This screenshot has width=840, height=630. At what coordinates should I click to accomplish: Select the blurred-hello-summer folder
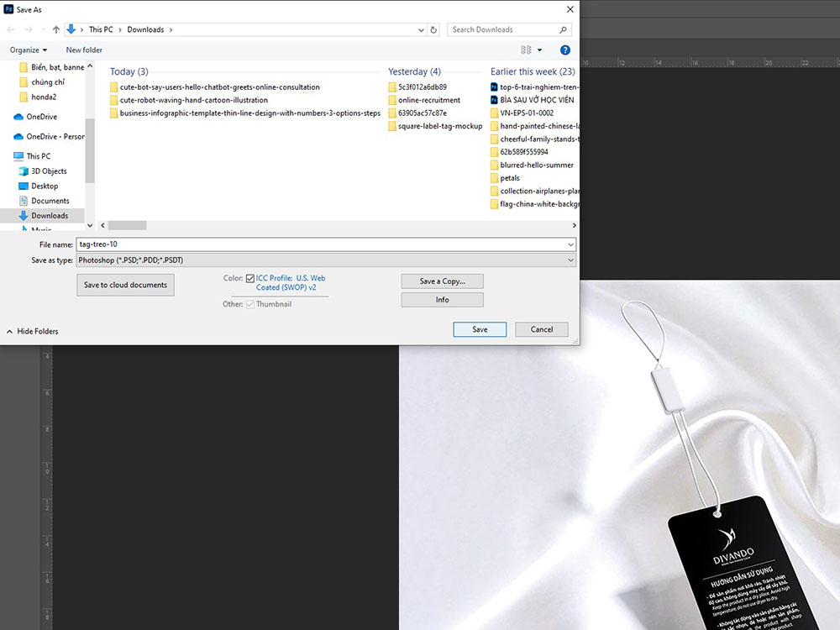coord(532,165)
